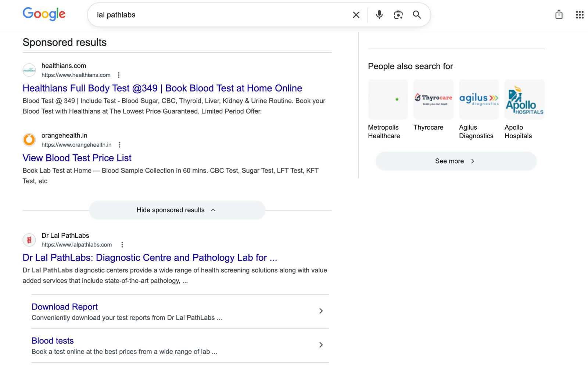Open search by image camera icon
Image resolution: width=588 pixels, height=366 pixels.
click(x=398, y=15)
